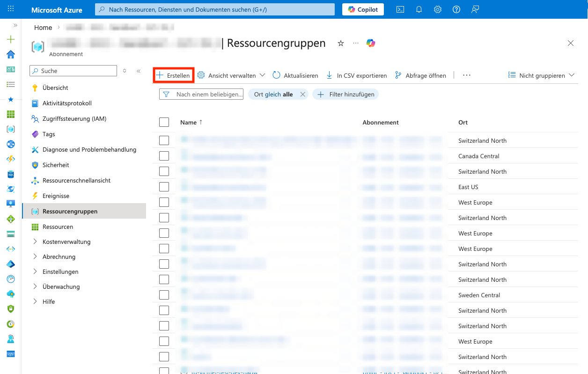Screen dimensions: 588x374
Task: Click the top Azure search box
Action: coord(215,9)
